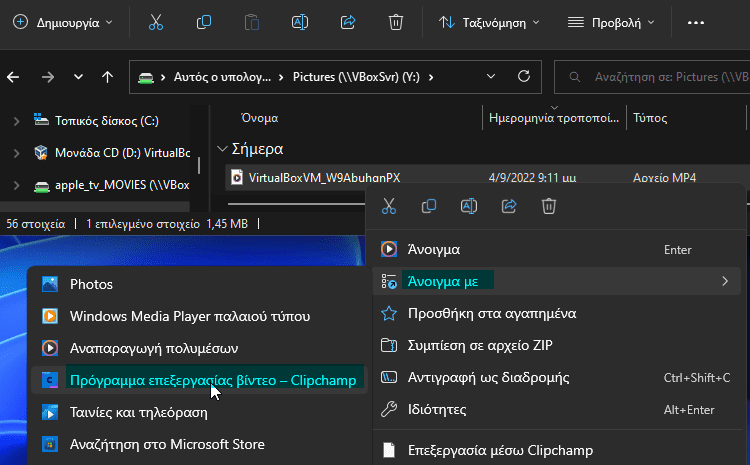Open the Προβολή view dropdown
Viewport: 750px width, 465px height.
click(610, 22)
